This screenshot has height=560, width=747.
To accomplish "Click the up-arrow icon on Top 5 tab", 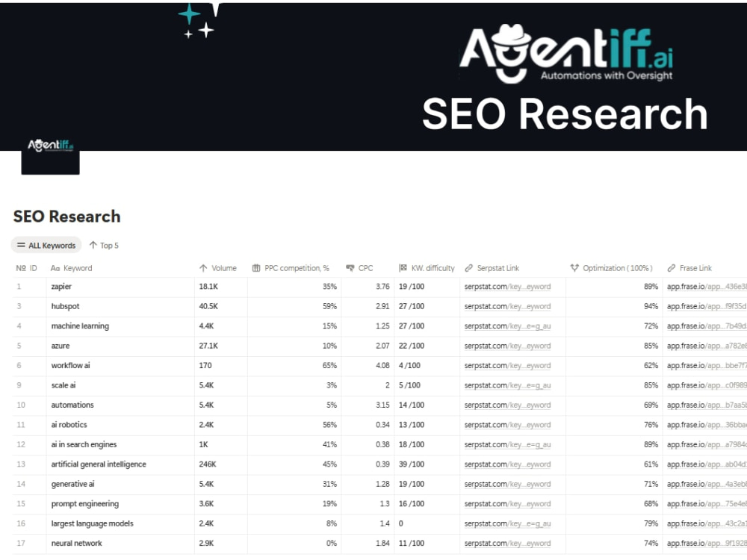I will (93, 245).
